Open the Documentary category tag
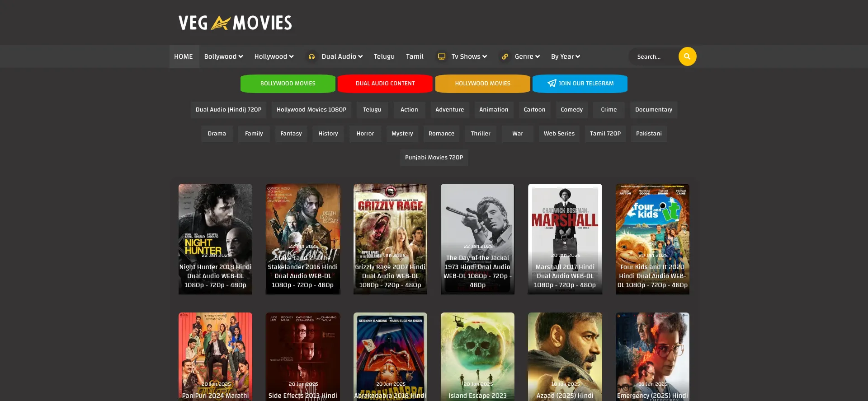Viewport: 868px width, 401px height. [654, 110]
